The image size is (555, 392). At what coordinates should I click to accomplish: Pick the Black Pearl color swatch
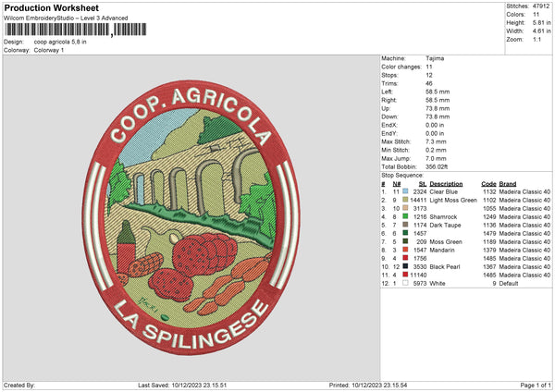(x=405, y=266)
